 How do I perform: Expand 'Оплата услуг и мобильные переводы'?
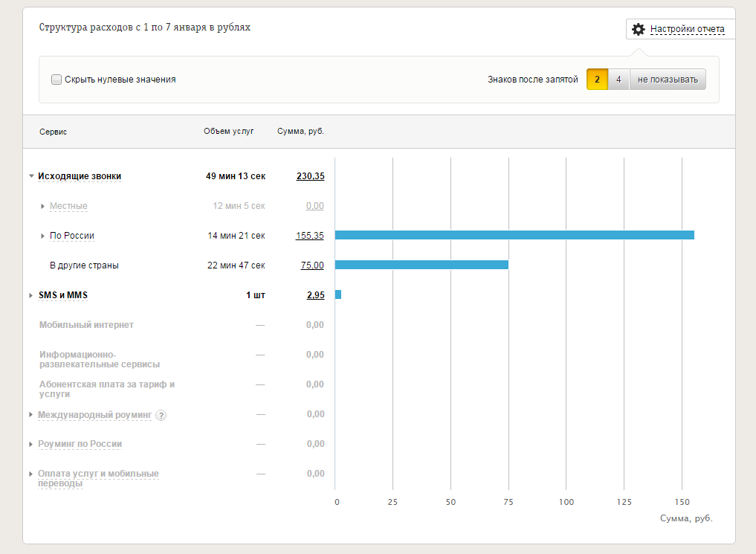[31, 474]
